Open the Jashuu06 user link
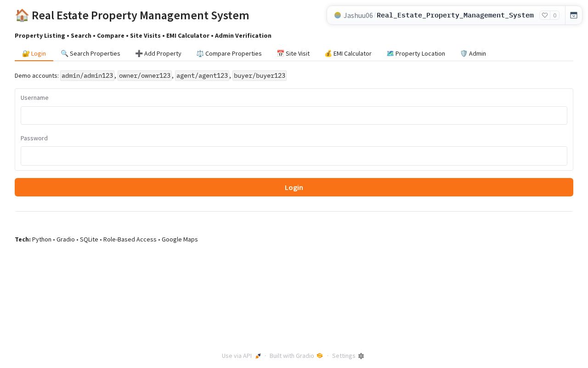 click(x=358, y=15)
